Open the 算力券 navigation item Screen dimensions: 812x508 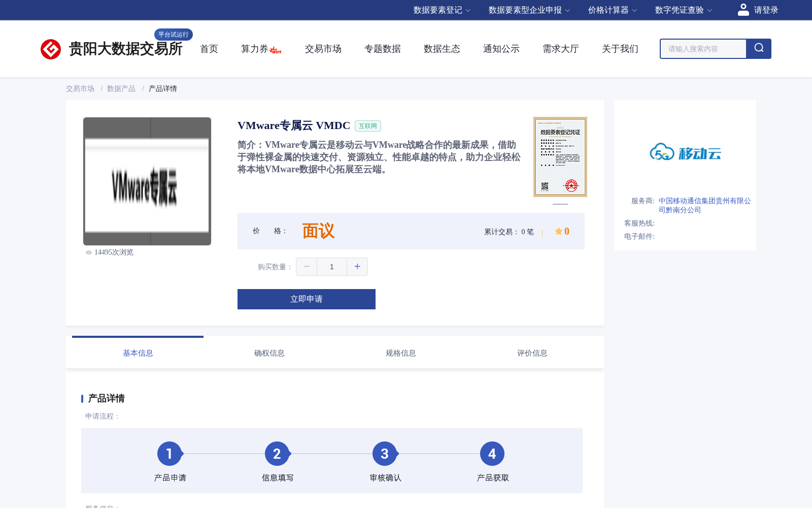tap(255, 49)
